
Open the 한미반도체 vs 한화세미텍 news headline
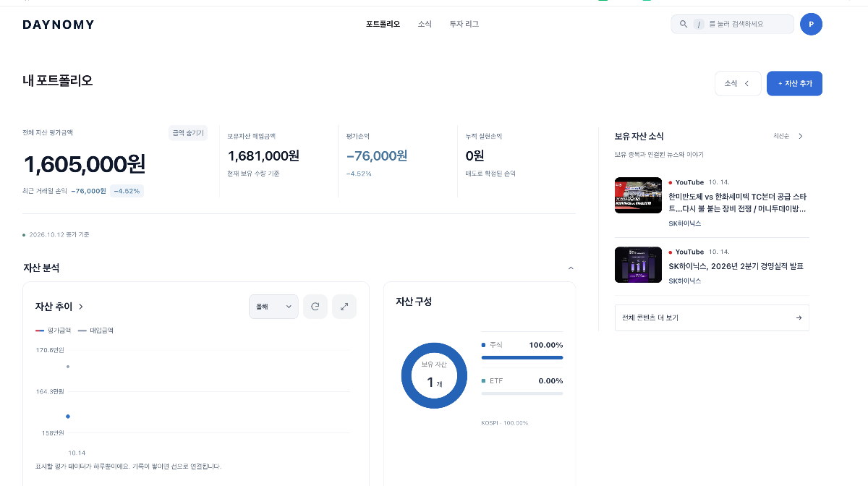point(737,202)
